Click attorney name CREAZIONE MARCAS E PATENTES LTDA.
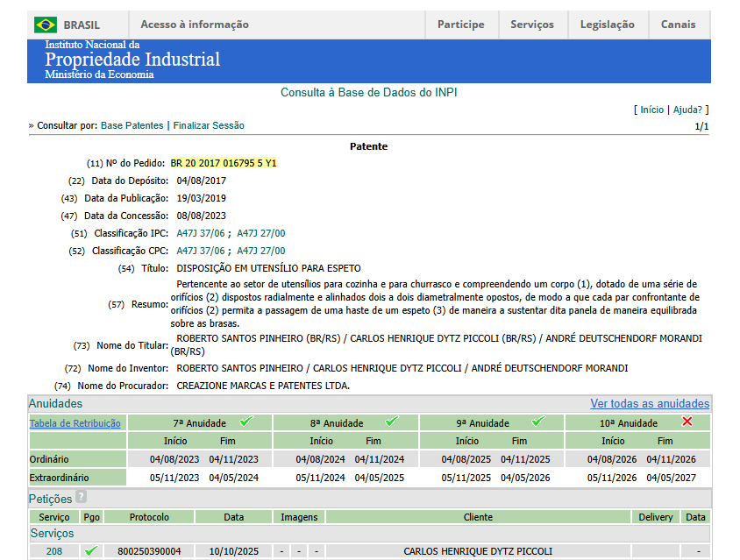 click(263, 386)
